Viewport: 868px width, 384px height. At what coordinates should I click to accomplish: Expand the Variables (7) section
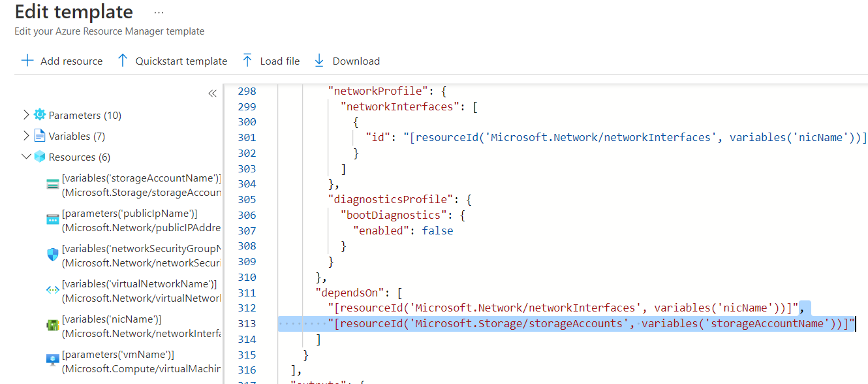(x=26, y=136)
